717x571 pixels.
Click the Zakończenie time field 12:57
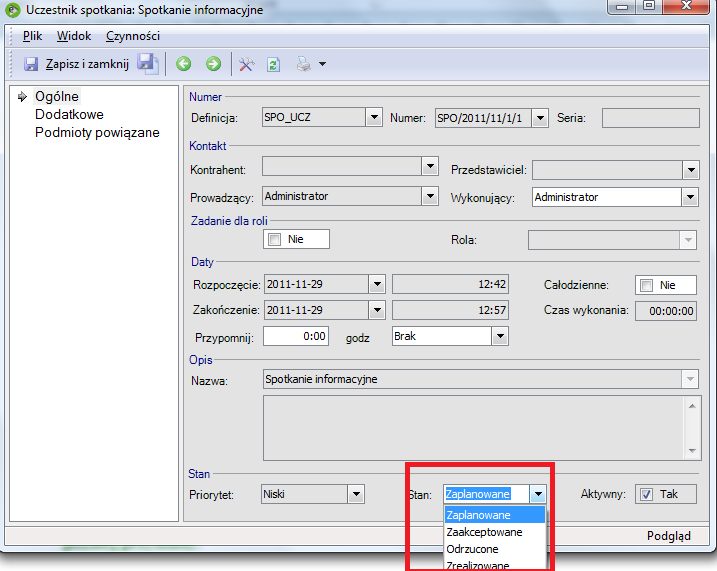click(450, 310)
